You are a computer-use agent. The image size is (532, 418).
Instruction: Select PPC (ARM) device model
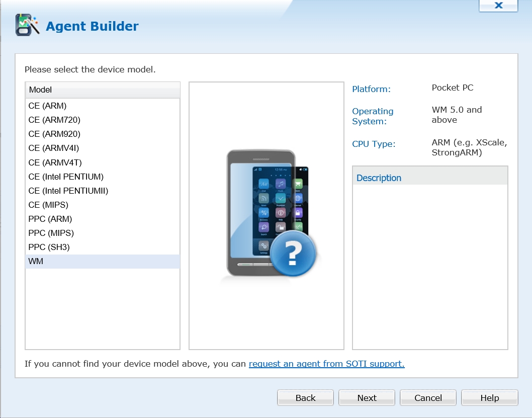click(x=50, y=219)
